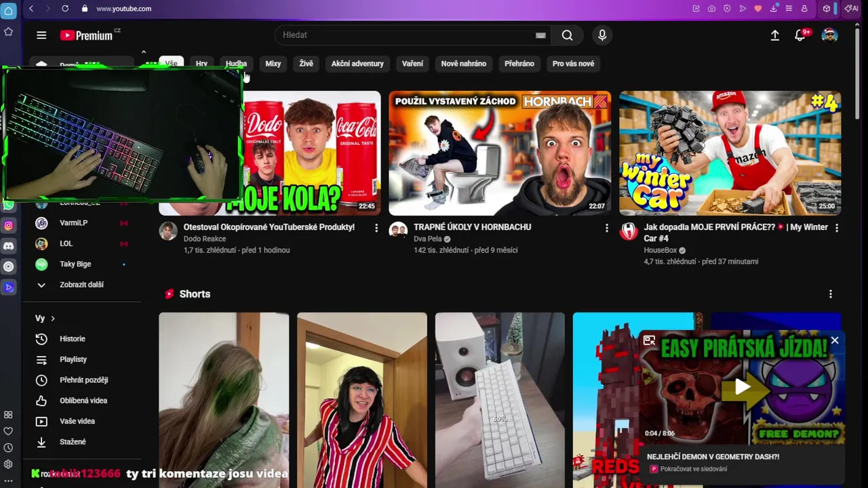Open sidebar settings gear icon
The height and width of the screenshot is (488, 868).
coord(8,464)
